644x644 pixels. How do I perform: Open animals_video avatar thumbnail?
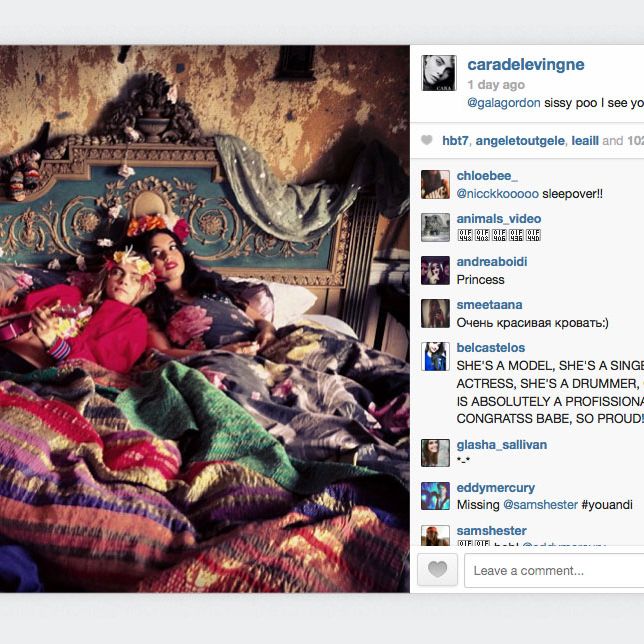click(x=435, y=228)
